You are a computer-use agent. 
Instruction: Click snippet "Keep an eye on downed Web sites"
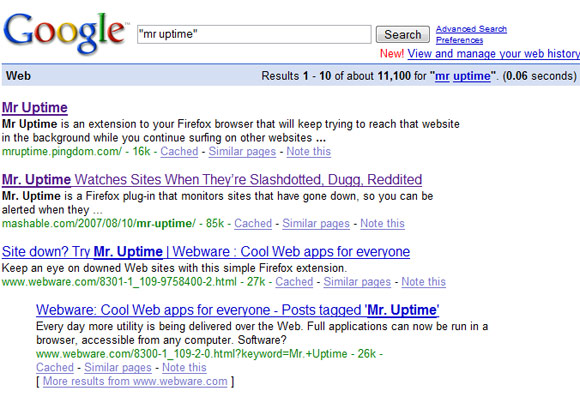coord(174,268)
